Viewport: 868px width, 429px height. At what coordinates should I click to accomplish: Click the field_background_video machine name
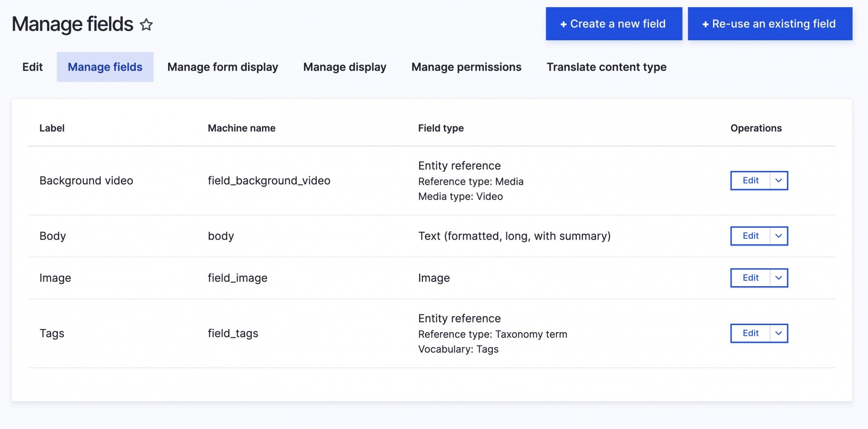(269, 181)
